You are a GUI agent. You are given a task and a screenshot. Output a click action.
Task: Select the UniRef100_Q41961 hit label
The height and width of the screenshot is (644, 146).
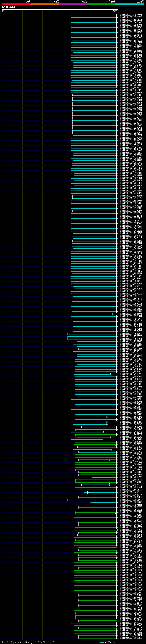pyautogui.click(x=131, y=440)
